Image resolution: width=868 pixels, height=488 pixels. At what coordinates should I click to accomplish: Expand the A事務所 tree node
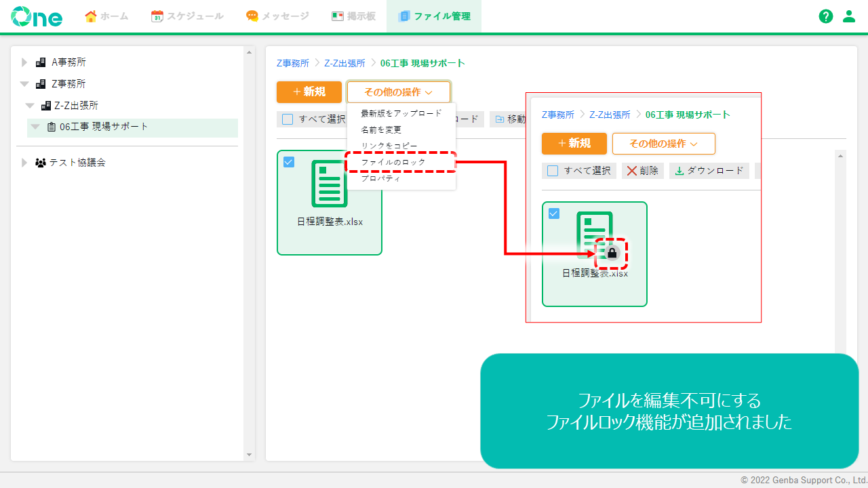point(24,62)
